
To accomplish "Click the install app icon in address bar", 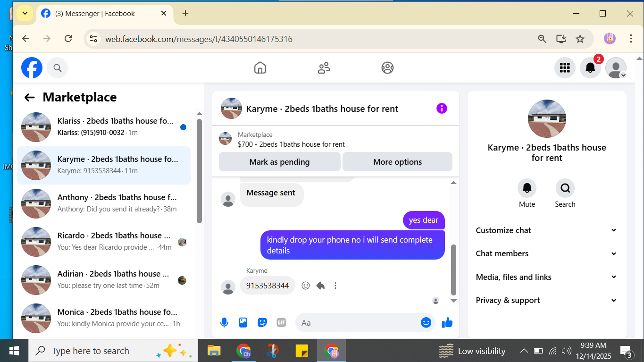I will [x=561, y=39].
